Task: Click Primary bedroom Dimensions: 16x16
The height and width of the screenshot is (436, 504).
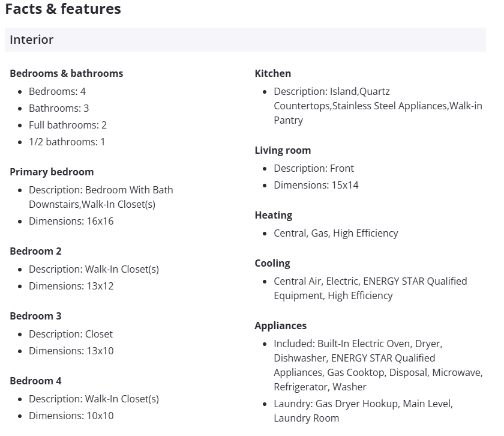Action: coord(71,221)
